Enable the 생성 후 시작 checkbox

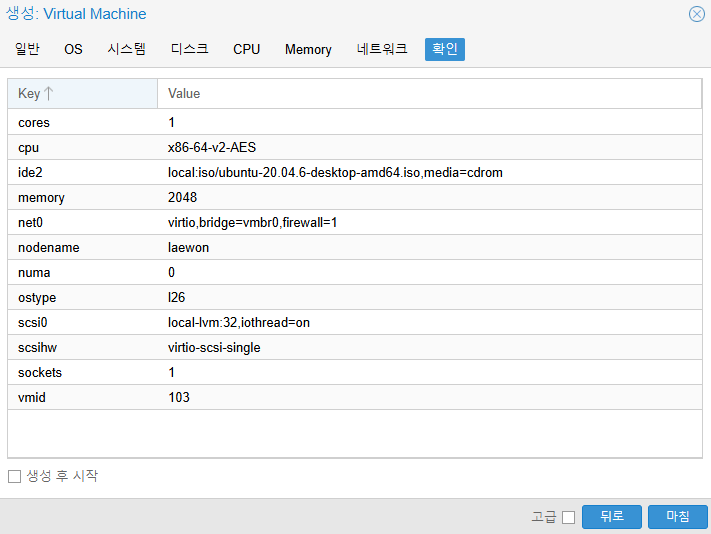15,476
